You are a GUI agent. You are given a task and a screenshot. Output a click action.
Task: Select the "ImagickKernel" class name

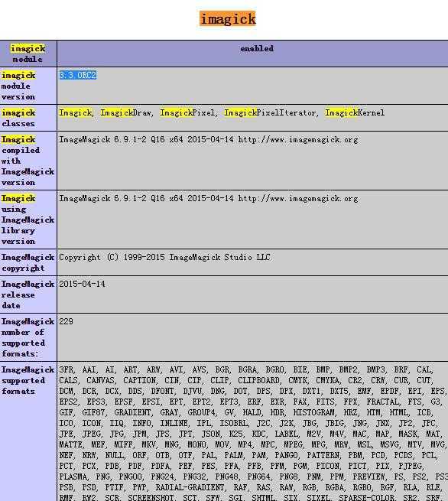coord(355,112)
